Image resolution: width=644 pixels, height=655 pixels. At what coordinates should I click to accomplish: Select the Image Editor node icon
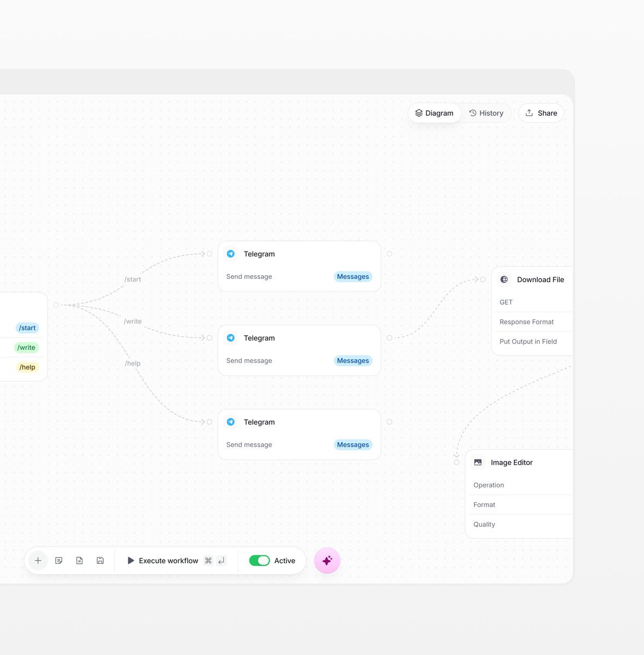pyautogui.click(x=478, y=462)
